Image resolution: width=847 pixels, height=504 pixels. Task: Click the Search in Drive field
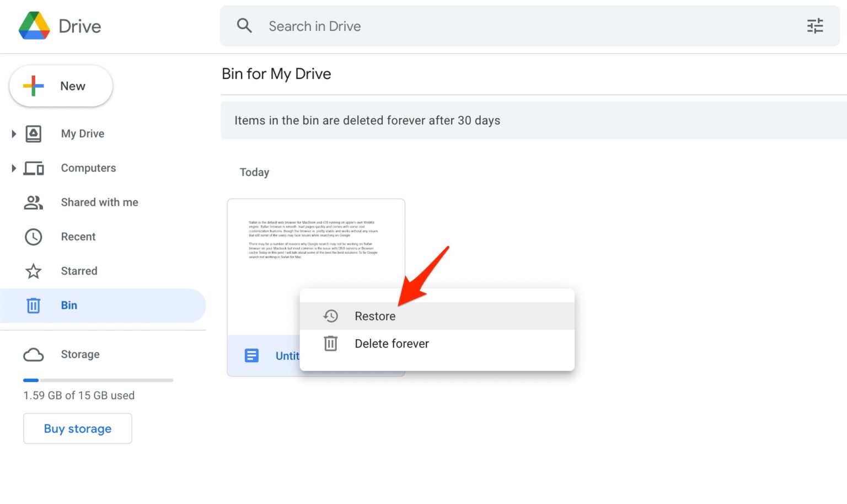click(x=386, y=26)
